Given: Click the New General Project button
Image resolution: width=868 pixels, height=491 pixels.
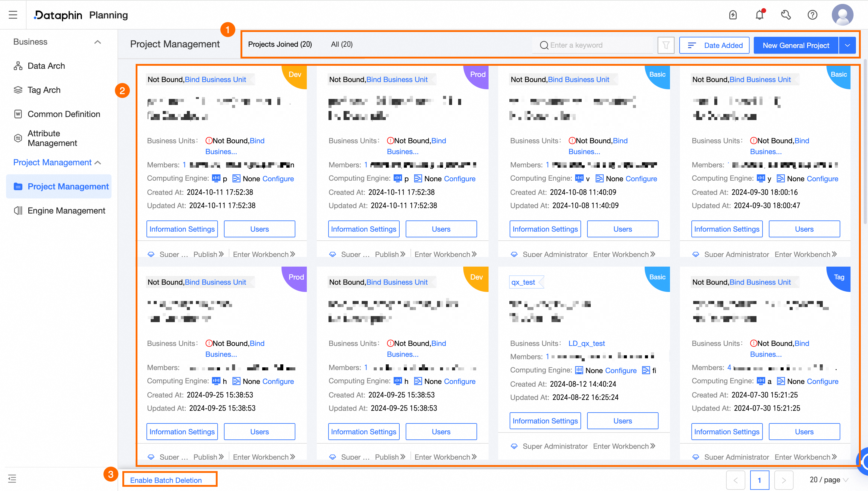Looking at the screenshot, I should (x=796, y=45).
